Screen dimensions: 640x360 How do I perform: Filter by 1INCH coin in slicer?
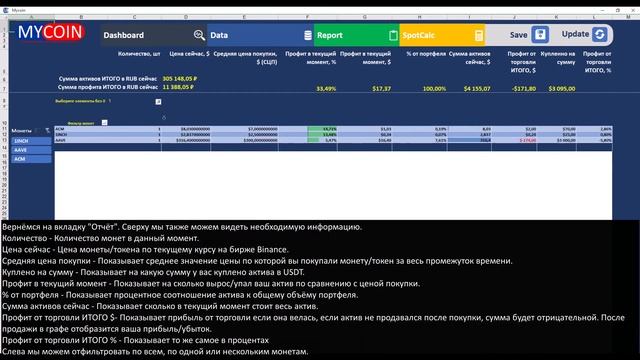(31, 141)
